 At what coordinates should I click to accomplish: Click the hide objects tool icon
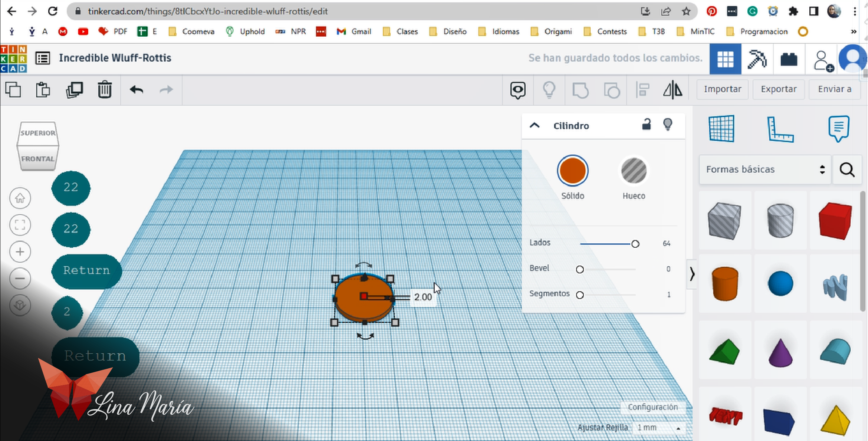[x=549, y=89]
